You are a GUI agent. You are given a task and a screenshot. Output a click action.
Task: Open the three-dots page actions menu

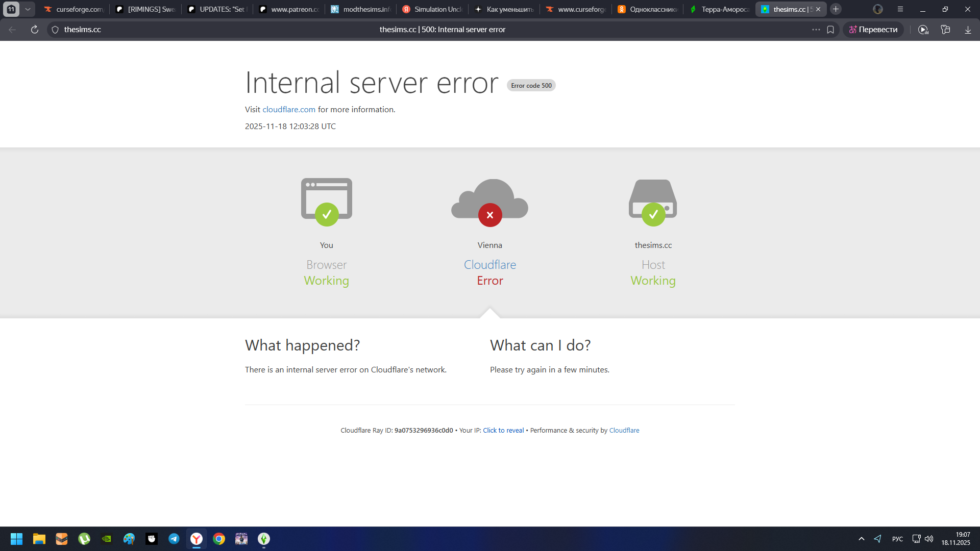[x=816, y=30]
